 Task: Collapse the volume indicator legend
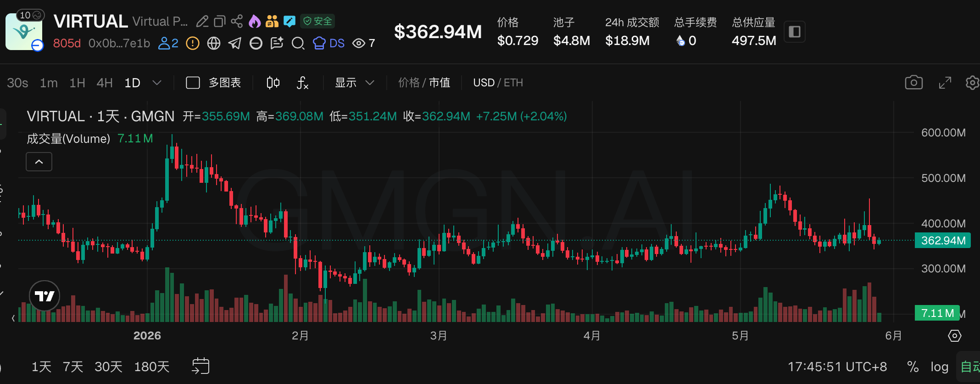tap(39, 162)
